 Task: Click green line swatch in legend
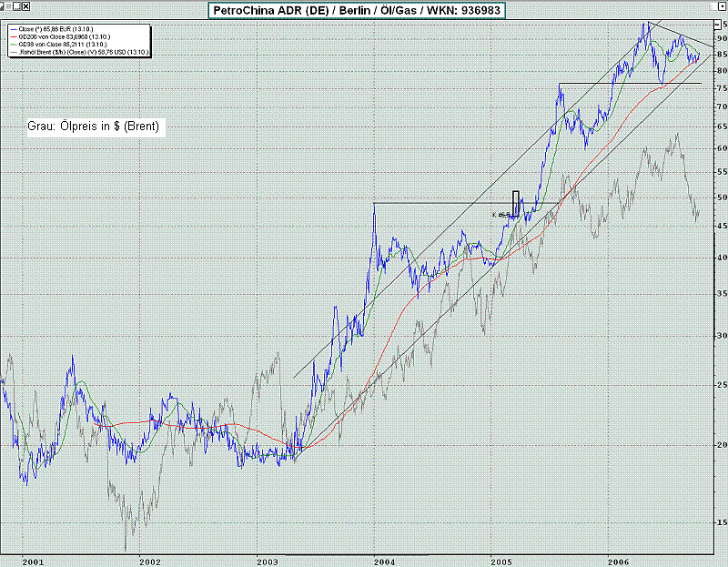[13, 45]
